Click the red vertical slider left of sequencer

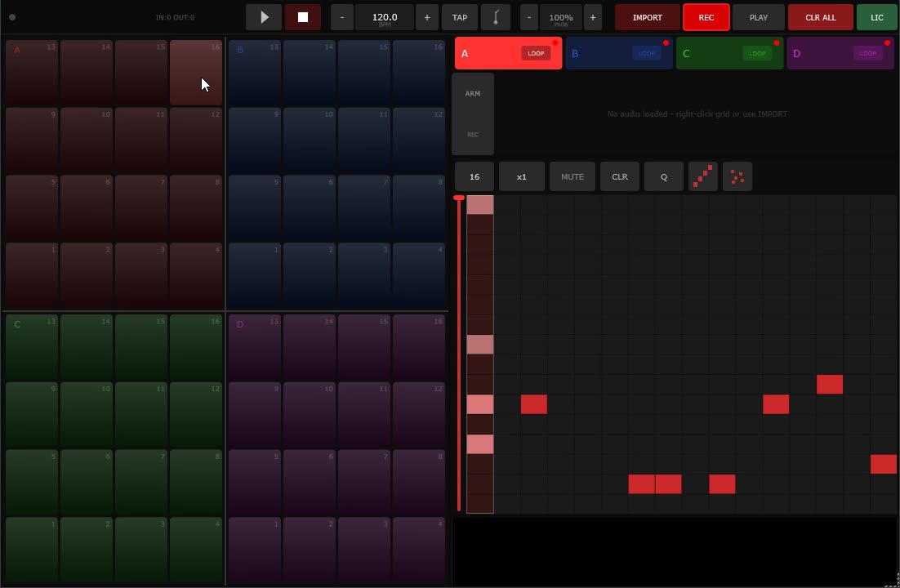coord(459,353)
